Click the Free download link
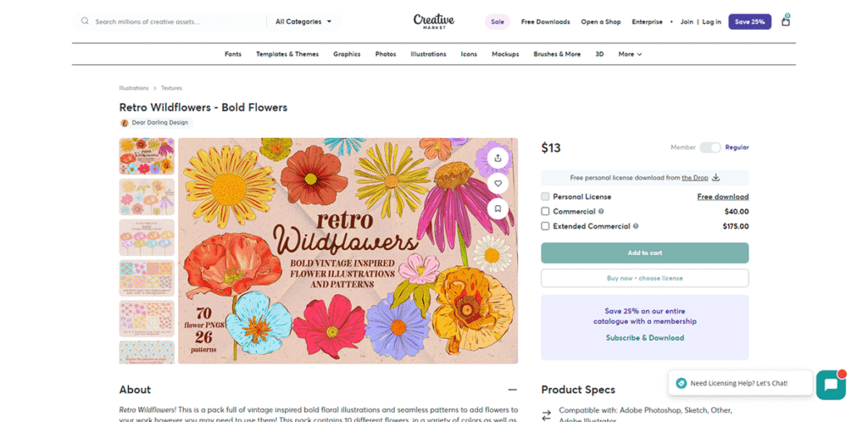Viewport: 868px width, 422px height. point(723,197)
